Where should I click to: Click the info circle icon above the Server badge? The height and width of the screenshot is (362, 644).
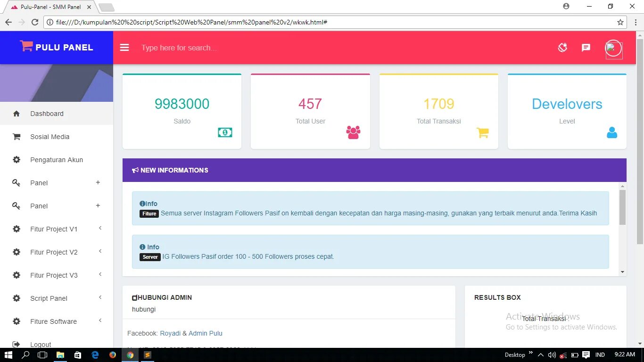pos(142,247)
